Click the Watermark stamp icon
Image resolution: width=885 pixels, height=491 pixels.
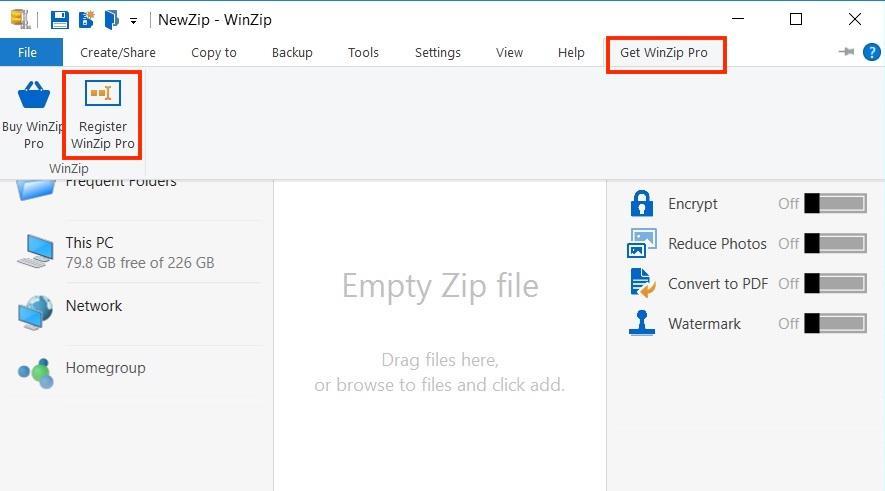pyautogui.click(x=642, y=323)
